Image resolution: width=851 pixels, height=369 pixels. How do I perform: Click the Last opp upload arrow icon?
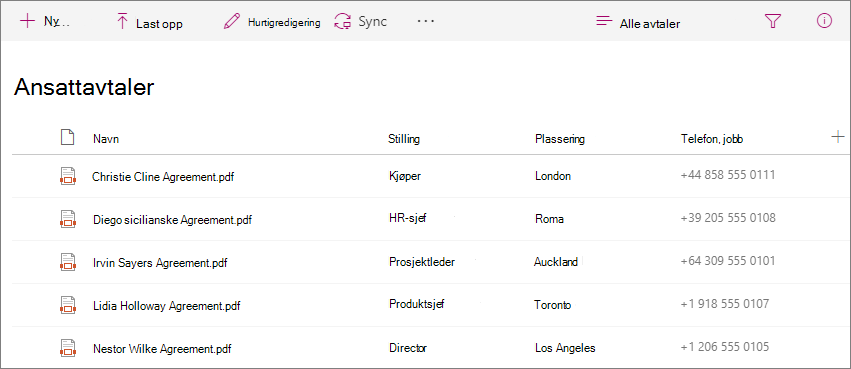[122, 22]
